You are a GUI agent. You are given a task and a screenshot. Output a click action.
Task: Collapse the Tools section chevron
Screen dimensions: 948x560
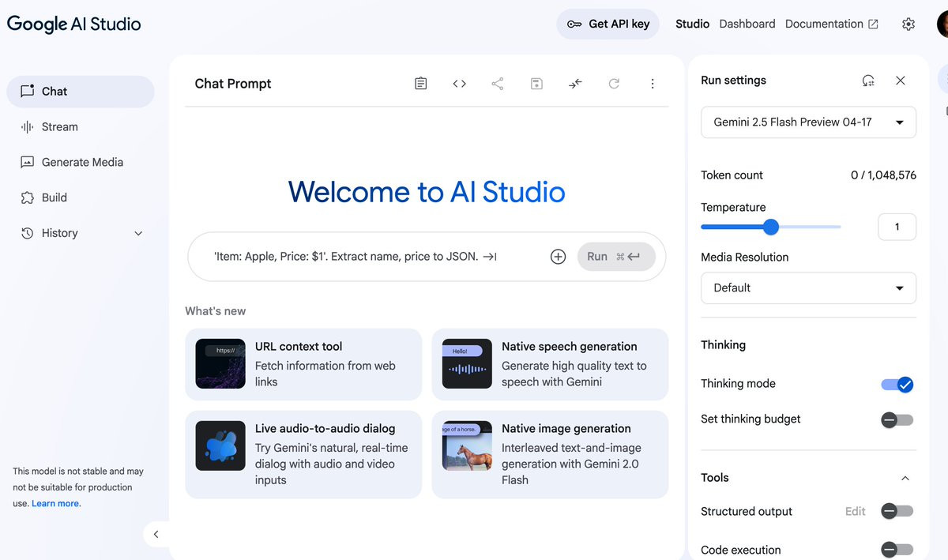[905, 478]
